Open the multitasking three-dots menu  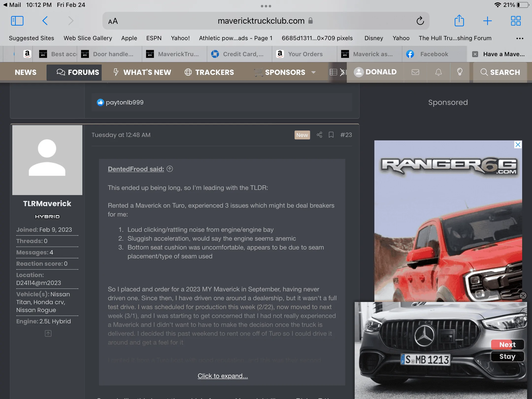(266, 6)
